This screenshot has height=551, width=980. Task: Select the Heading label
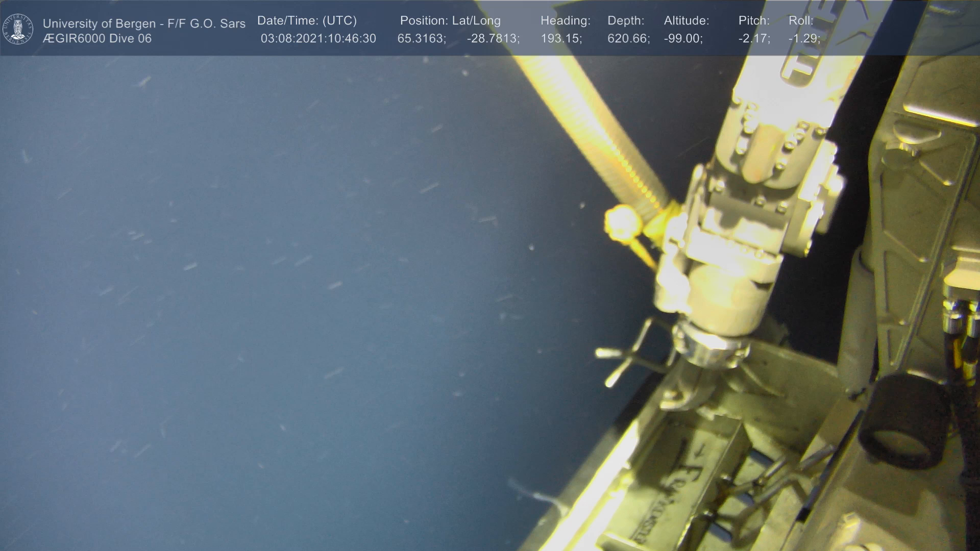(565, 20)
